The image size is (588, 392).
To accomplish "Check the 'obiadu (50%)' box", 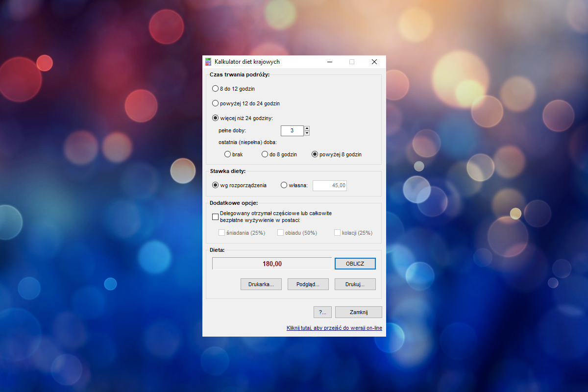I will click(x=281, y=233).
